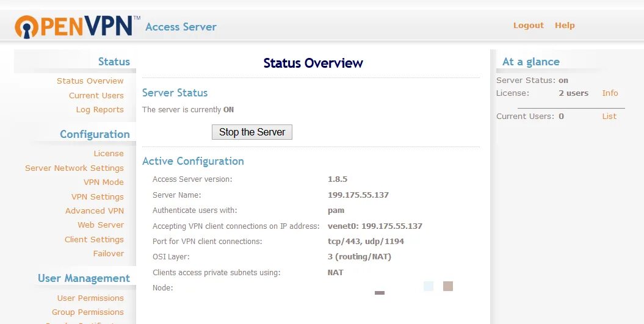Screen dimensions: 644x324
Task: Select Failover in the Configuration menu
Action: coord(109,253)
